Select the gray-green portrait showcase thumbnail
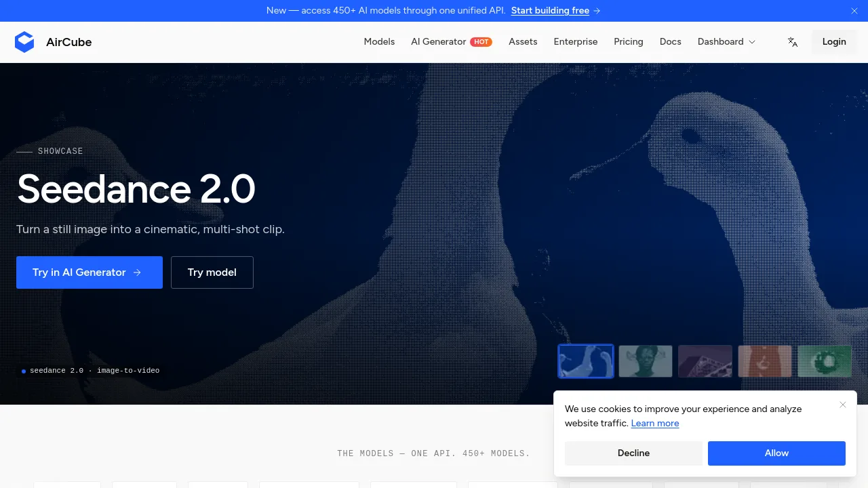868x488 pixels. pyautogui.click(x=646, y=361)
